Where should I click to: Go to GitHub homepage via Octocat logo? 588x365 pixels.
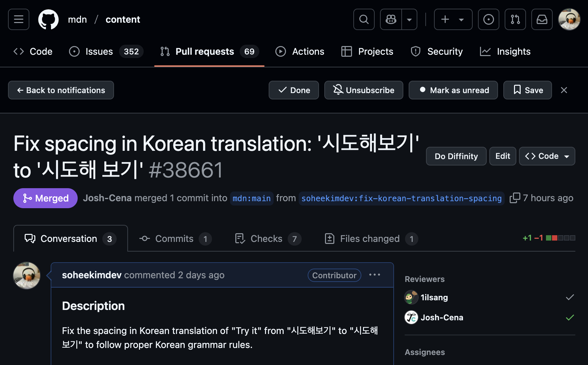48,19
